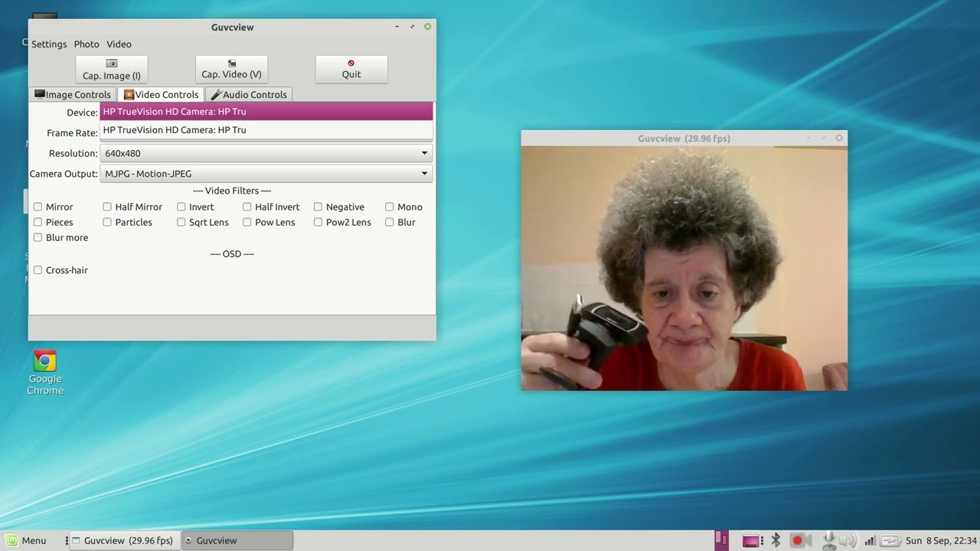The image size is (980, 551).
Task: Open the microphone tray applet
Action: click(828, 540)
